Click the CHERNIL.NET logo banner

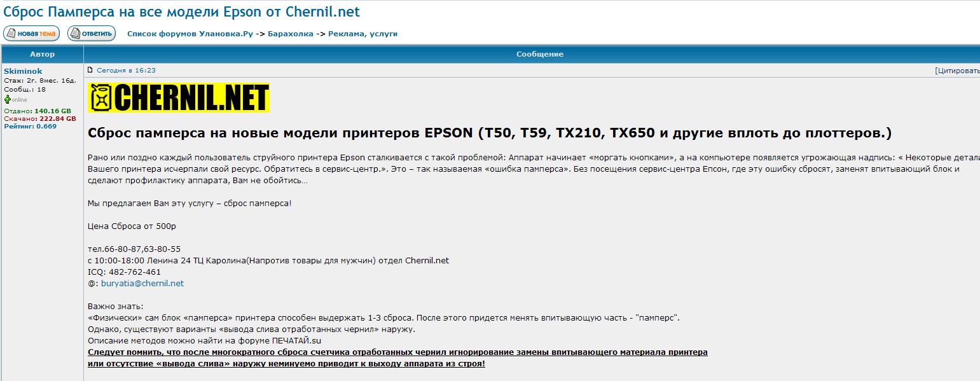[179, 97]
